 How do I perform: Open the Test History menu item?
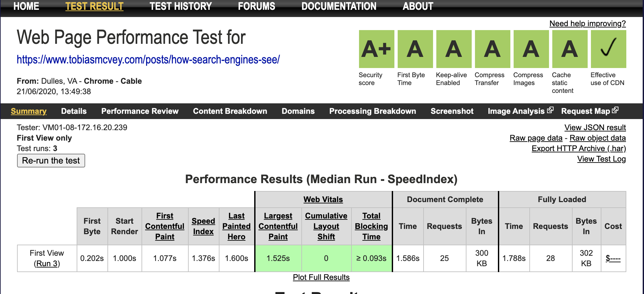tap(180, 6)
